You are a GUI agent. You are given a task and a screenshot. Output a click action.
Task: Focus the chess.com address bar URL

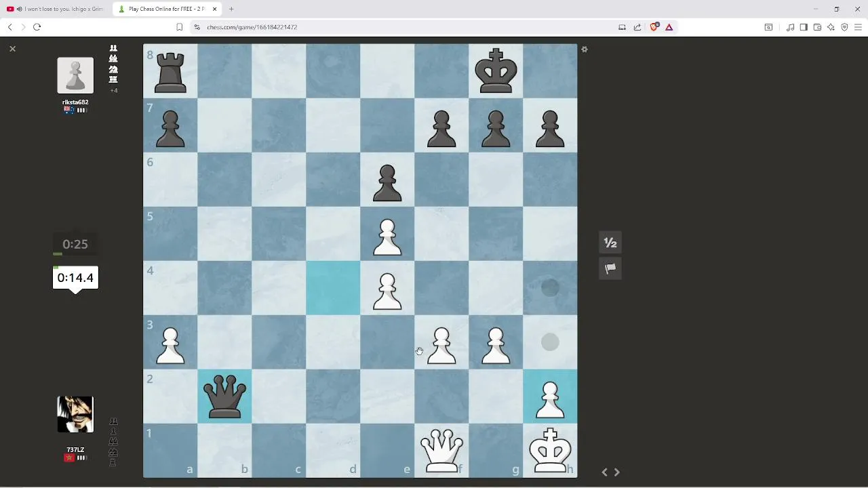(x=252, y=27)
